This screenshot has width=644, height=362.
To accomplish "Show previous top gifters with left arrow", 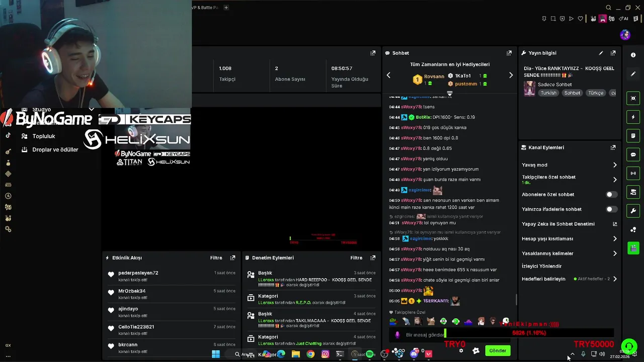I will coord(388,75).
